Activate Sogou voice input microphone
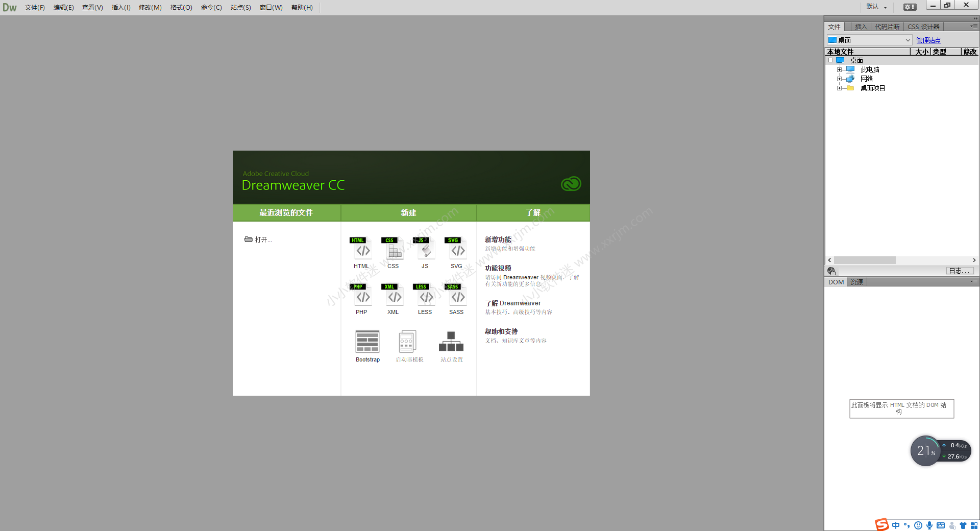The height and width of the screenshot is (531, 980). coord(929,525)
